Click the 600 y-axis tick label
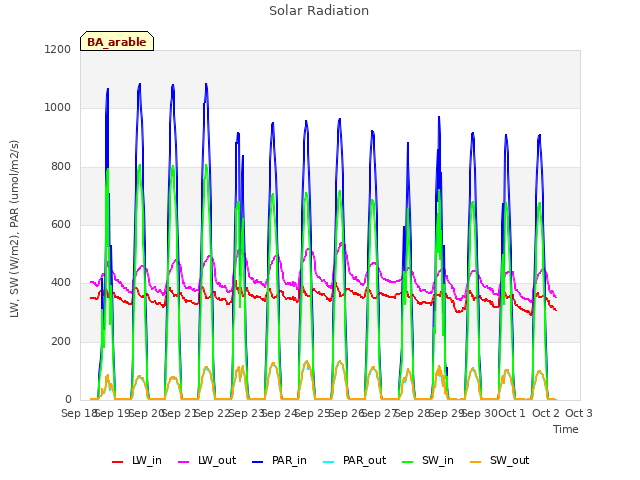 tap(61, 225)
